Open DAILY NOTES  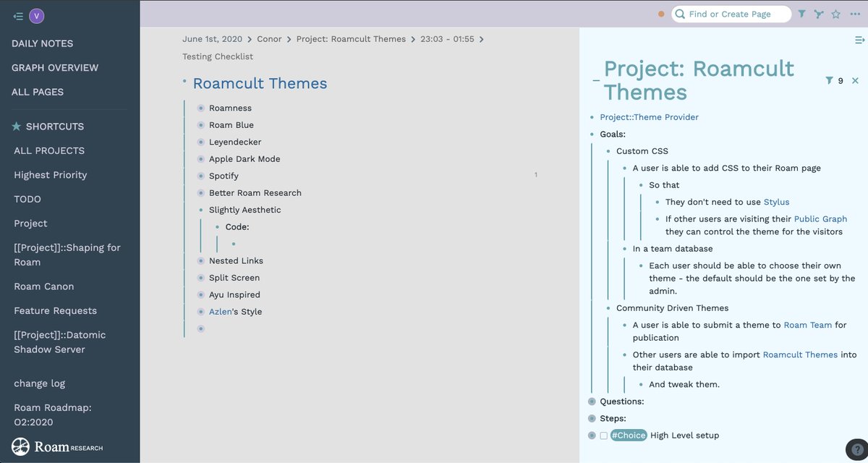pyautogui.click(x=42, y=43)
